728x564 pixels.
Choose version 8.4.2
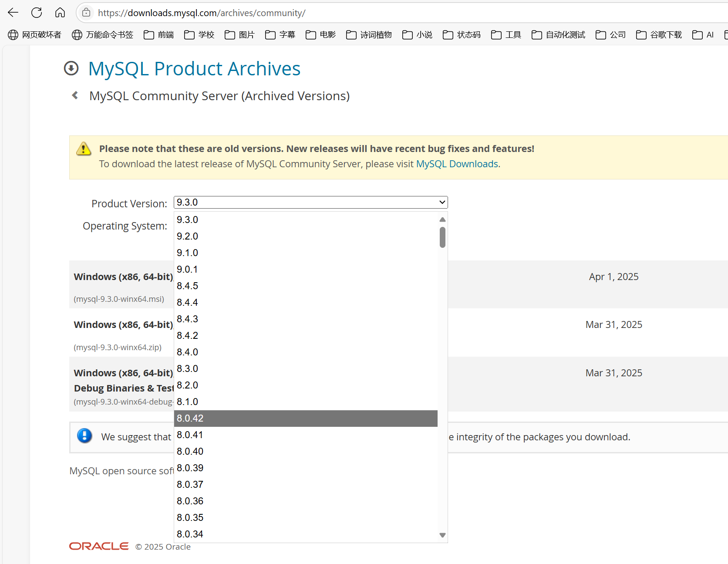click(x=306, y=335)
